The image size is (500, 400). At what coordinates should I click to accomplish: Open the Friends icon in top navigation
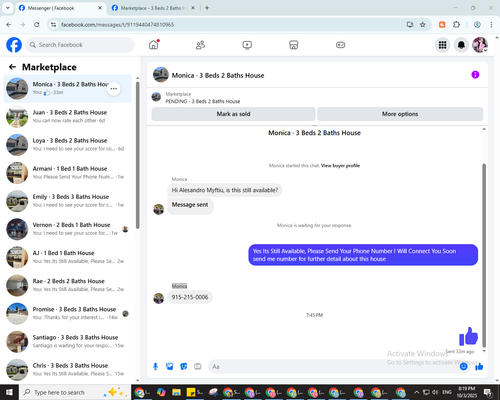[x=200, y=45]
